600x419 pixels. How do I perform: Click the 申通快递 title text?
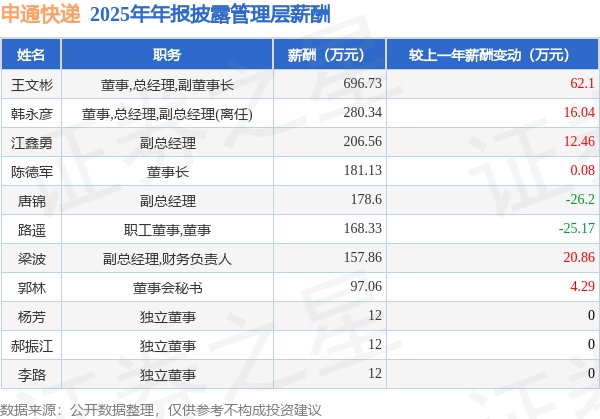point(41,14)
